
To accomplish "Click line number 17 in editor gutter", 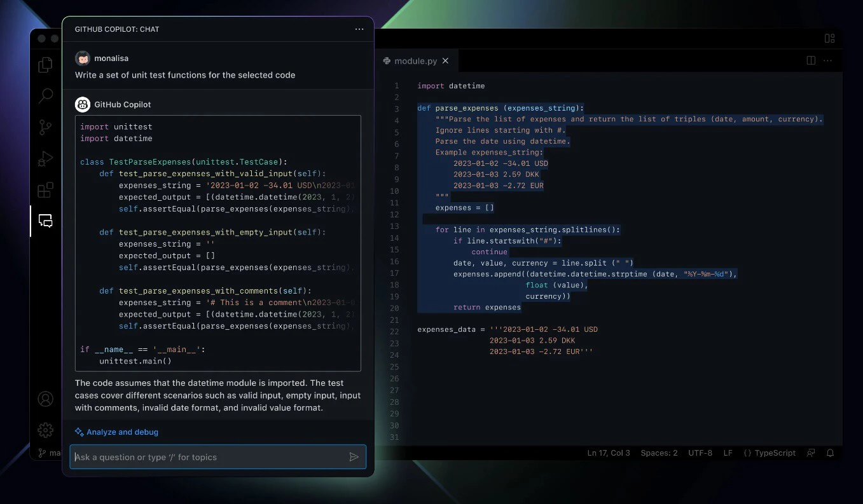I will click(394, 274).
